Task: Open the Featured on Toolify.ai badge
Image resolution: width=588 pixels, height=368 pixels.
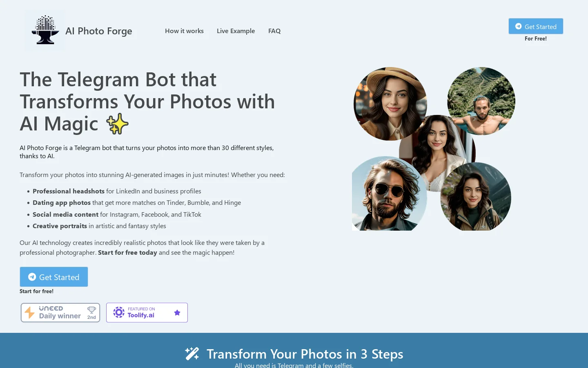Action: click(147, 312)
